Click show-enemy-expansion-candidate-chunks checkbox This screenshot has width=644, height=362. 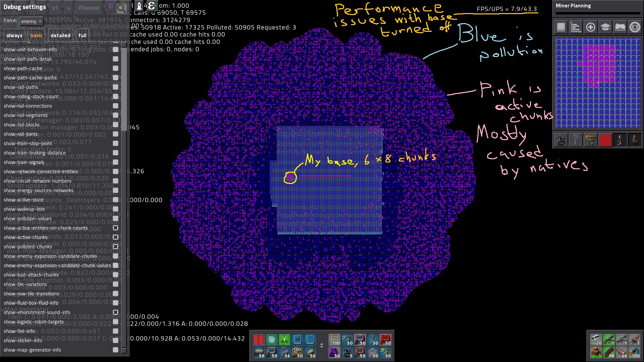115,256
